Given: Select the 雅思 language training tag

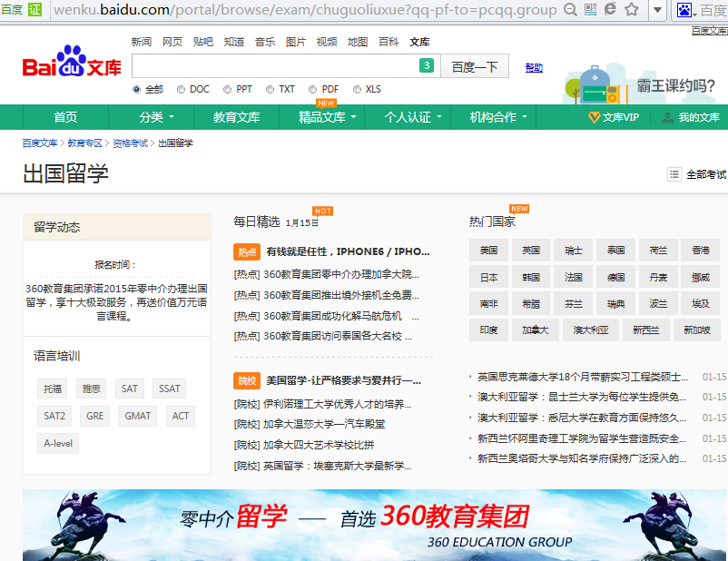Looking at the screenshot, I should click(92, 389).
